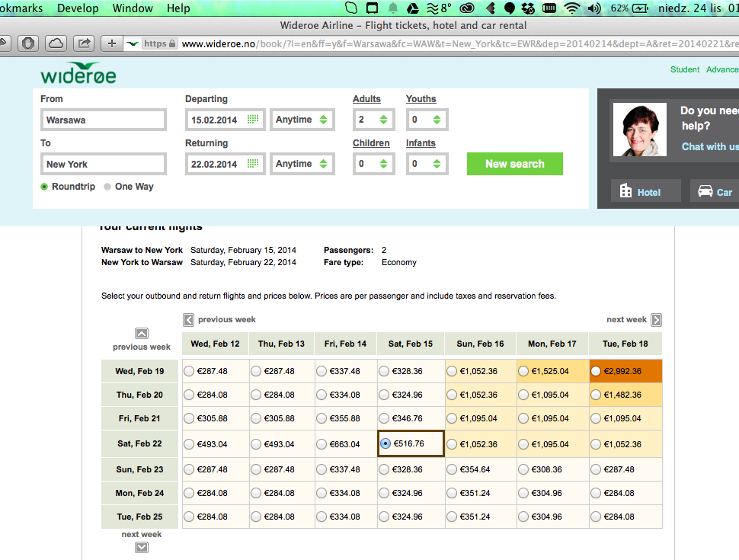Click the volume icon in menu bar
The width and height of the screenshot is (739, 560).
pyautogui.click(x=594, y=8)
